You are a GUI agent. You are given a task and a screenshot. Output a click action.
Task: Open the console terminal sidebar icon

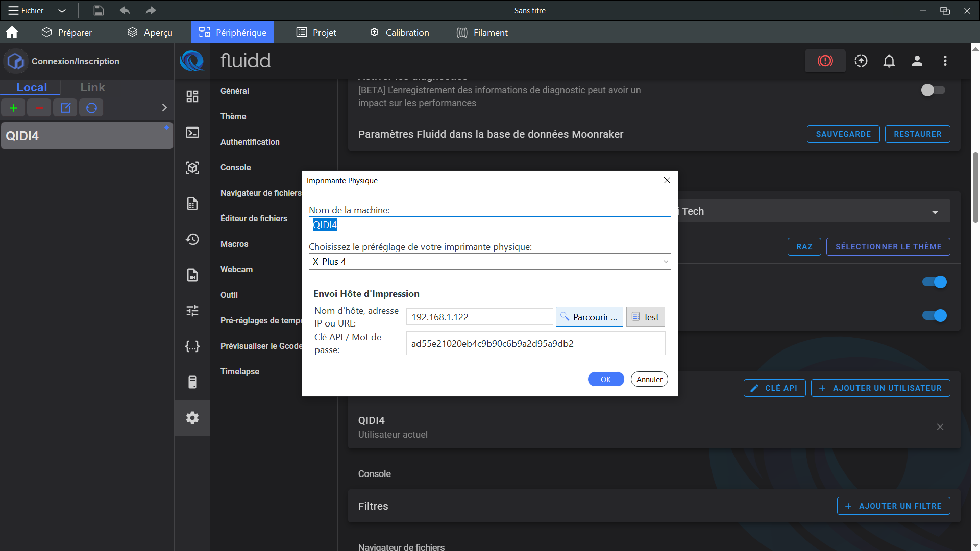[x=192, y=132]
